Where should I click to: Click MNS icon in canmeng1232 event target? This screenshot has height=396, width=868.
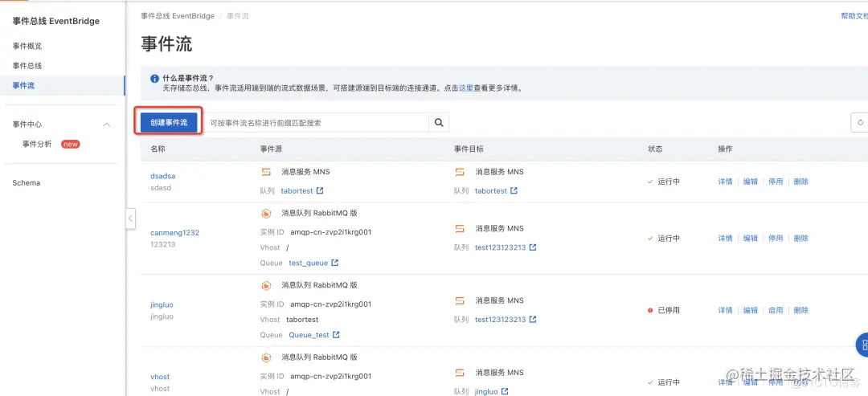coord(460,228)
